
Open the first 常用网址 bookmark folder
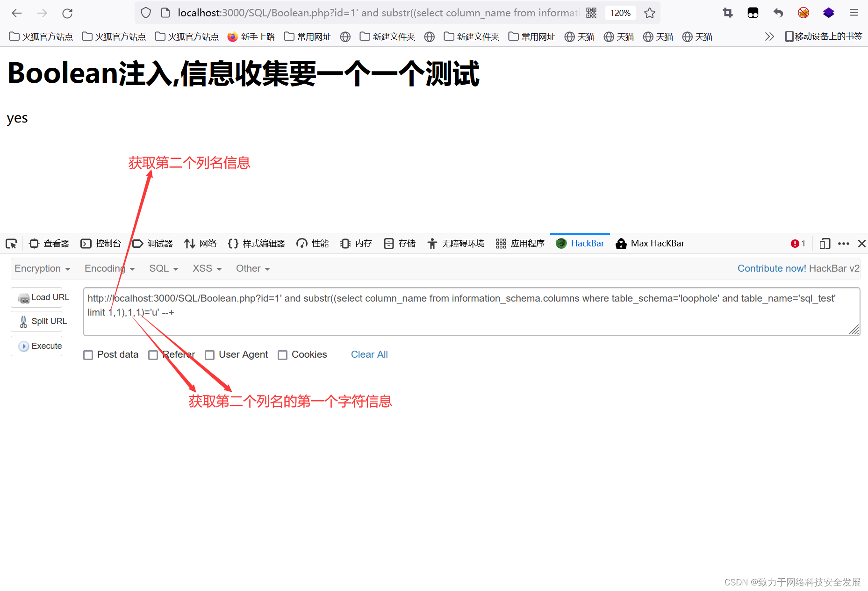tap(307, 36)
